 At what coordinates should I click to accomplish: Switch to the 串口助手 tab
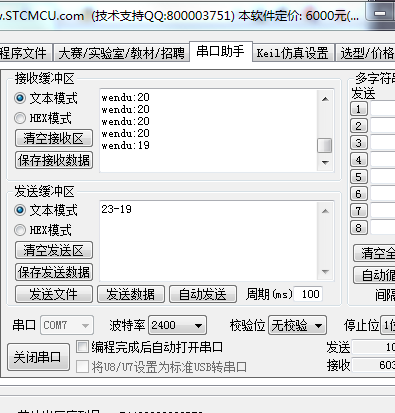221,52
